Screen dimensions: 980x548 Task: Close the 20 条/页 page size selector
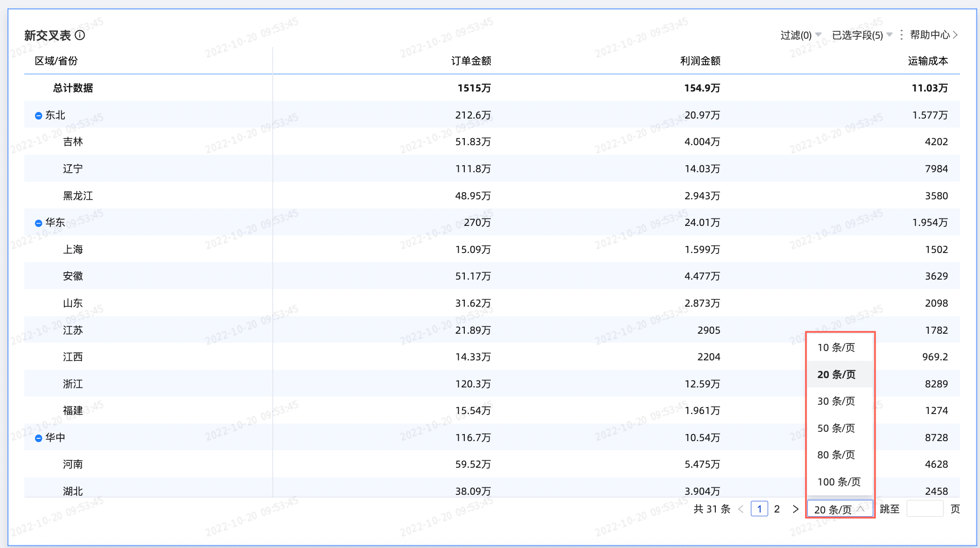[x=840, y=509]
